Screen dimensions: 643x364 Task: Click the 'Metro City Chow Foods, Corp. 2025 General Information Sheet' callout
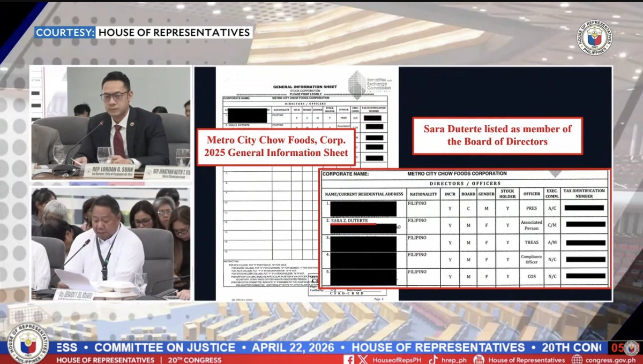(x=277, y=147)
